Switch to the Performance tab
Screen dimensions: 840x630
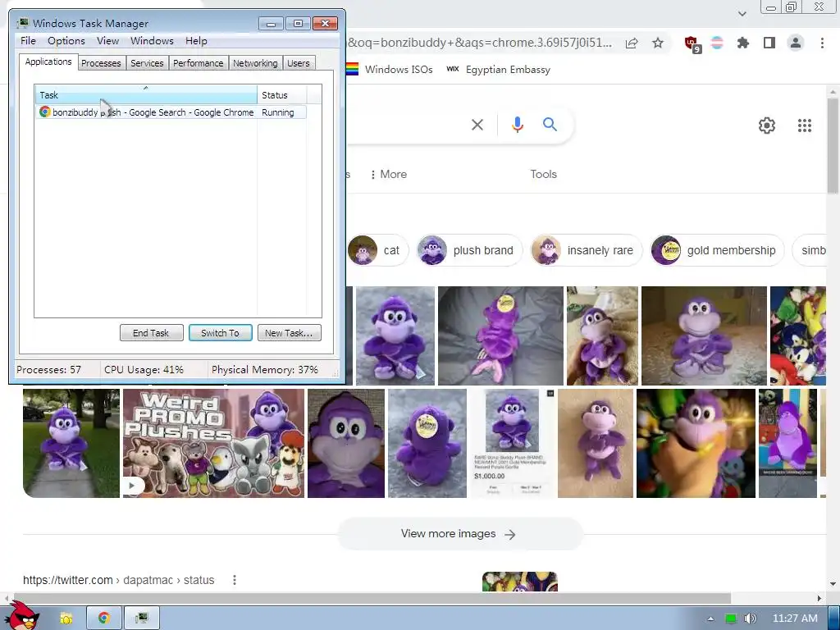(199, 63)
